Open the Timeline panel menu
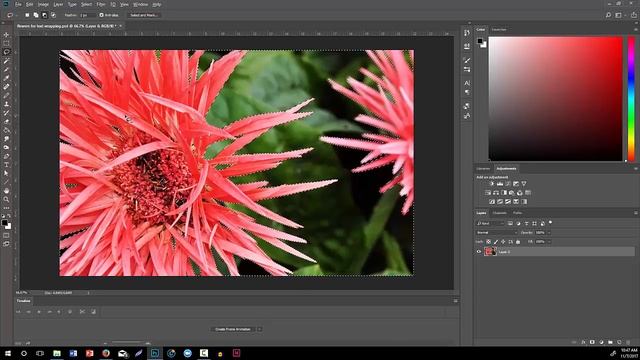 coord(456,301)
